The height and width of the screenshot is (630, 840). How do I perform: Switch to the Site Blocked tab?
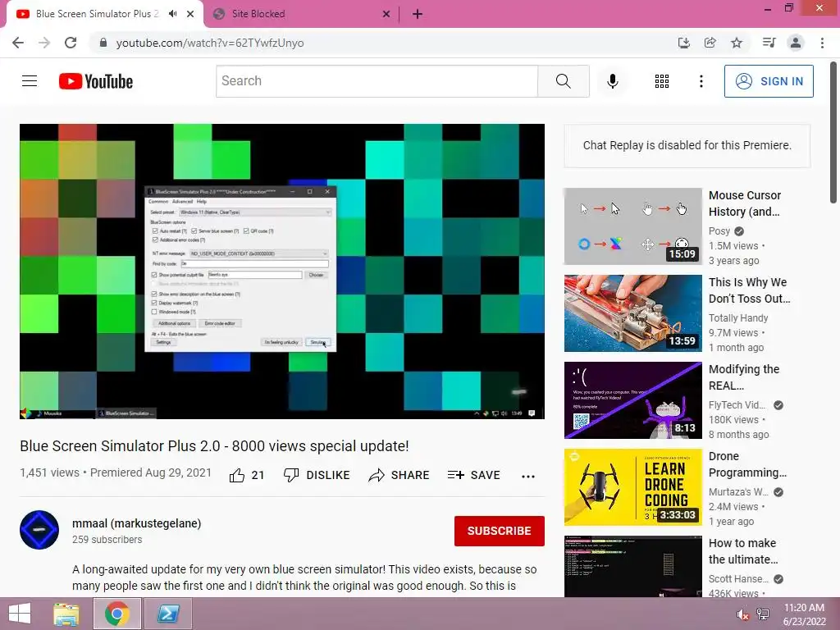click(302, 14)
